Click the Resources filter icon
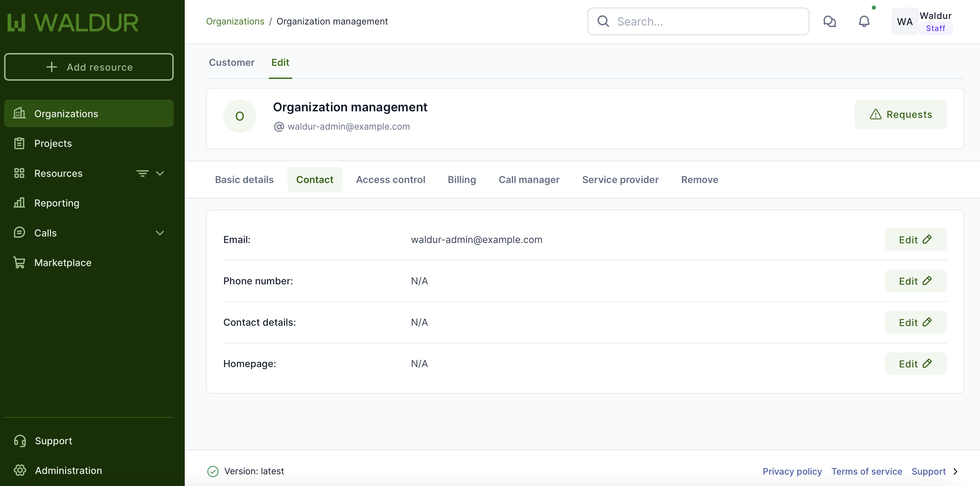 point(142,173)
